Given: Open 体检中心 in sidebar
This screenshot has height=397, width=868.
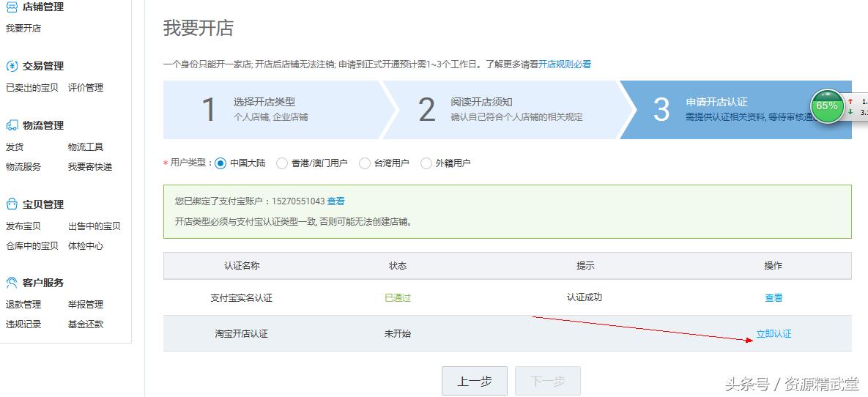Looking at the screenshot, I should (x=86, y=246).
